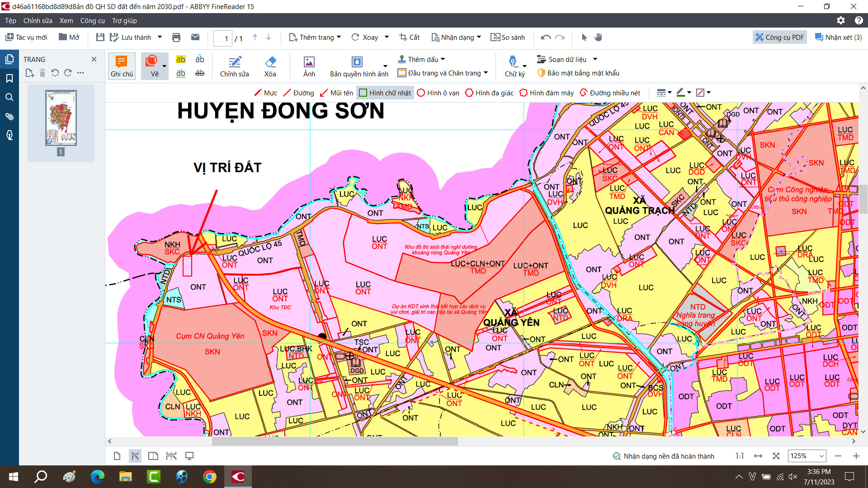Open the Công cụ menu
The width and height of the screenshot is (868, 488).
pos(92,21)
